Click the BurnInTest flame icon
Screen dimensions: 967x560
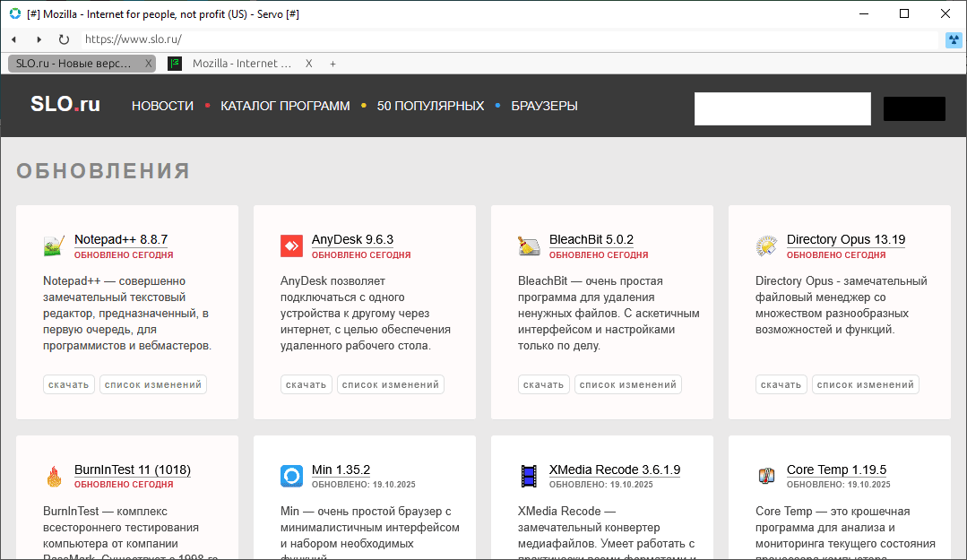click(54, 476)
